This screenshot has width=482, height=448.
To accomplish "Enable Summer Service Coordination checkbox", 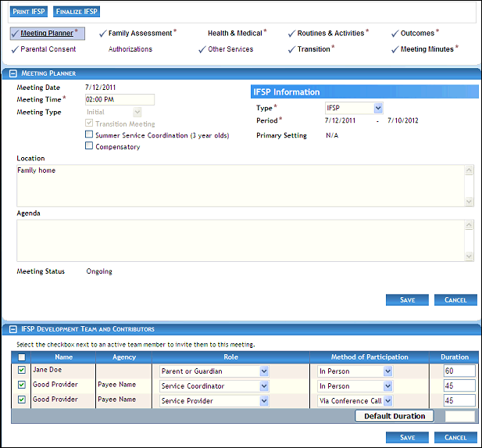I will 89,135.
